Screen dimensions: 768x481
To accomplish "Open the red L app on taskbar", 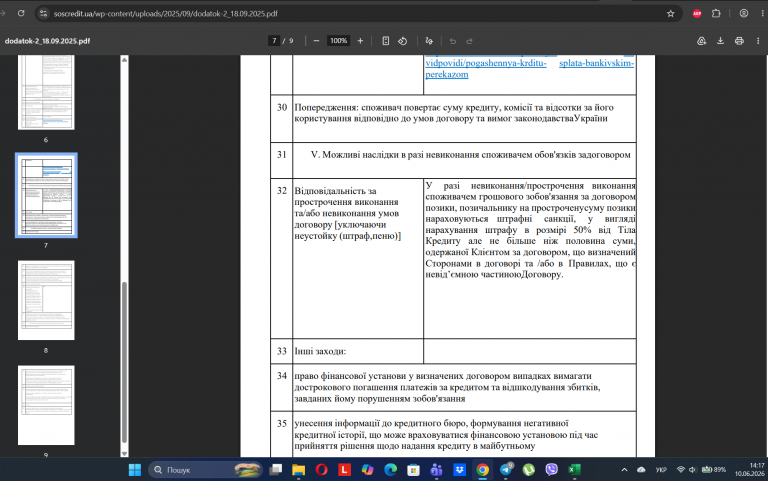I will pos(344,470).
